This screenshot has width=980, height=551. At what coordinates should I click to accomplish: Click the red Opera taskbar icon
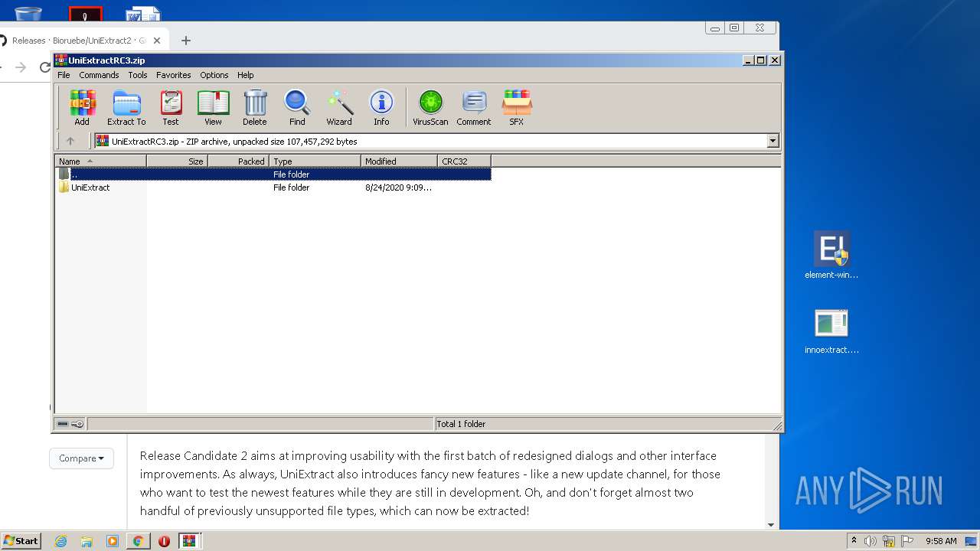pyautogui.click(x=164, y=541)
